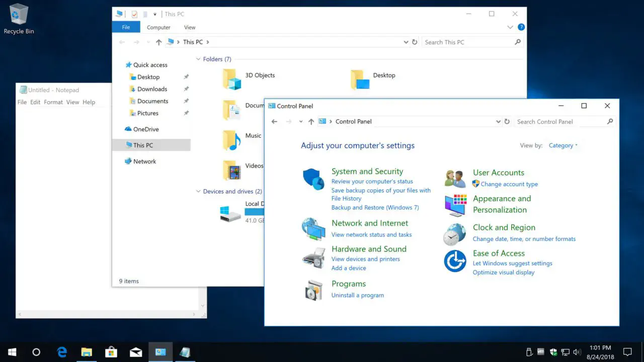
Task: Open the View by Category dropdown
Action: click(x=563, y=145)
